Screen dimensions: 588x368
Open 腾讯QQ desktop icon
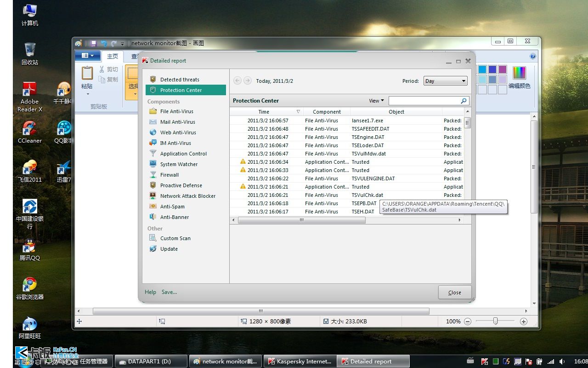(30, 249)
